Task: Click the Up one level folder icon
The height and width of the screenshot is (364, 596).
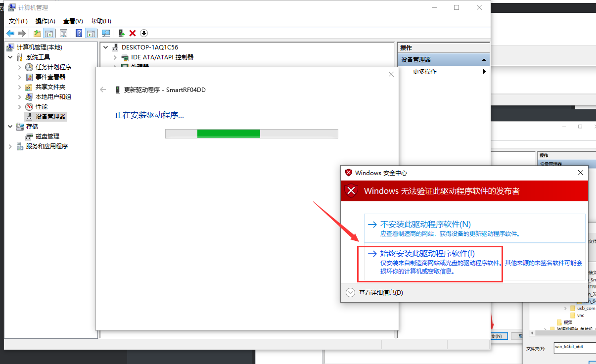Action: pos(37,33)
